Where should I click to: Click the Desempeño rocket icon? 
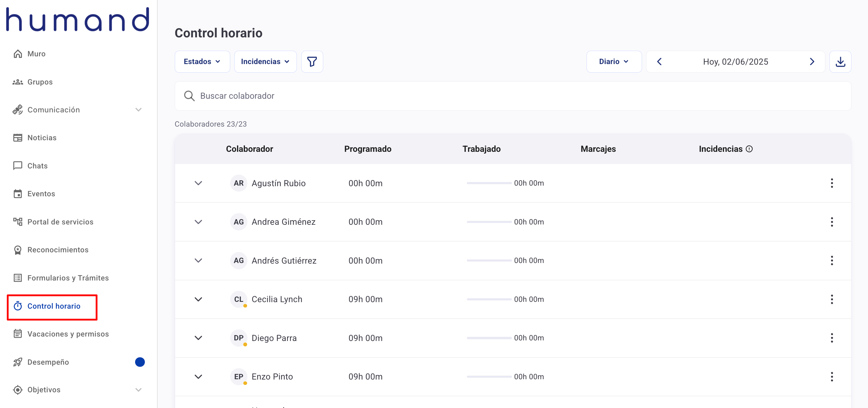(x=17, y=362)
